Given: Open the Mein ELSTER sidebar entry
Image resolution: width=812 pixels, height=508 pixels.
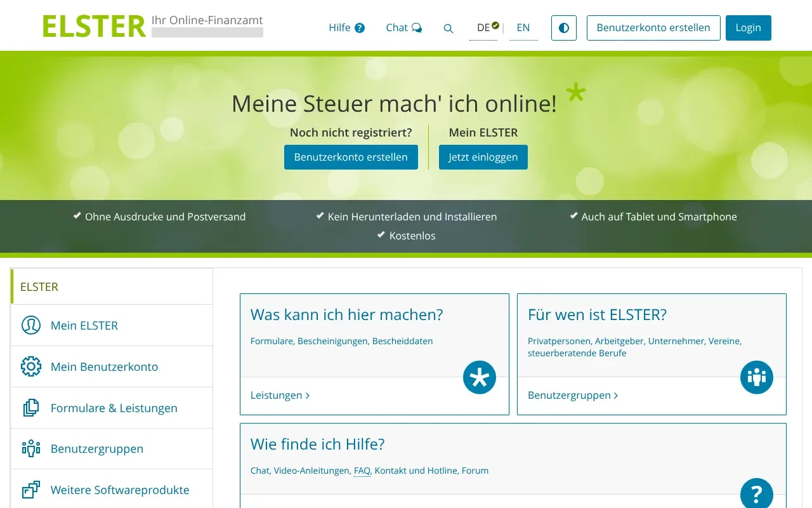Looking at the screenshot, I should pos(84,325).
